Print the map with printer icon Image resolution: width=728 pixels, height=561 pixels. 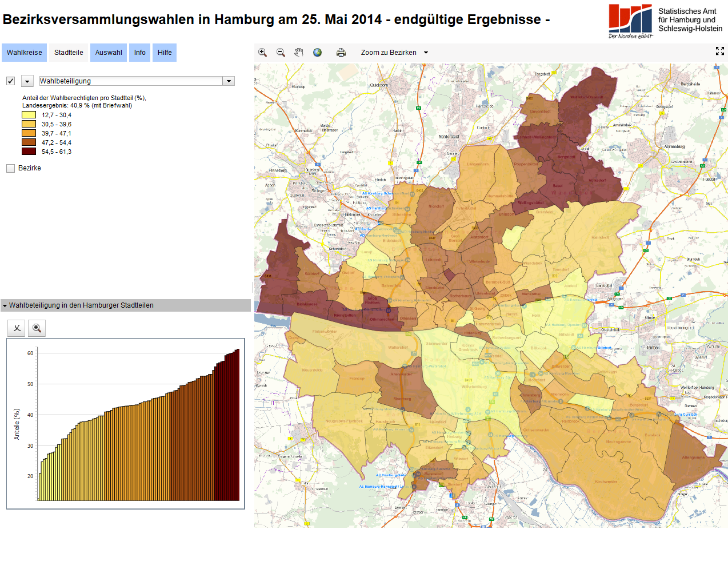click(341, 53)
